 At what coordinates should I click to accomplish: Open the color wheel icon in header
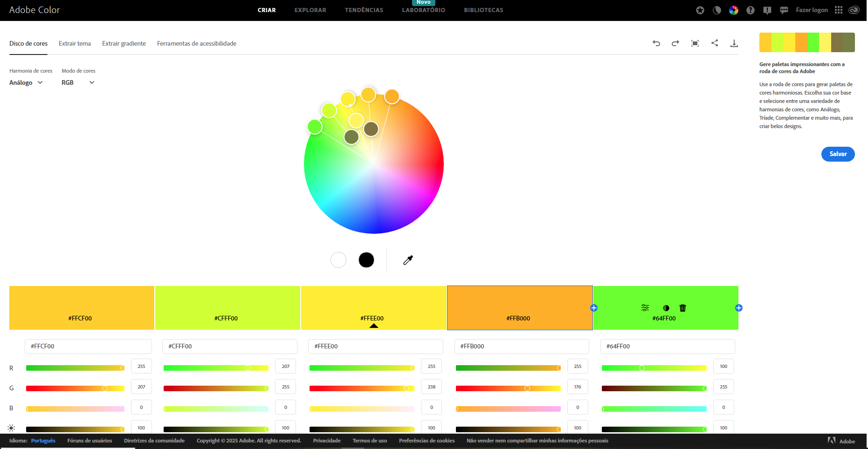[734, 10]
